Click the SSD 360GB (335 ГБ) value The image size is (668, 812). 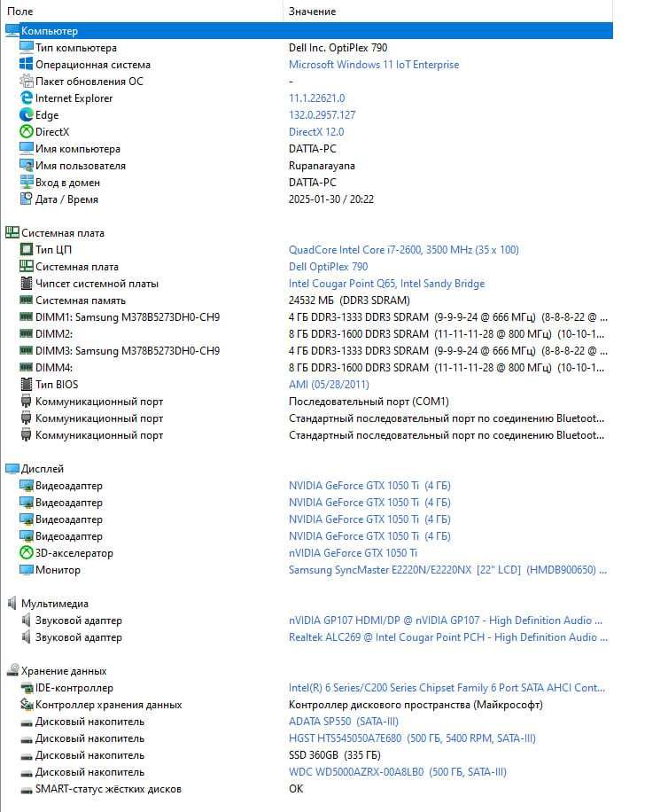335,755
